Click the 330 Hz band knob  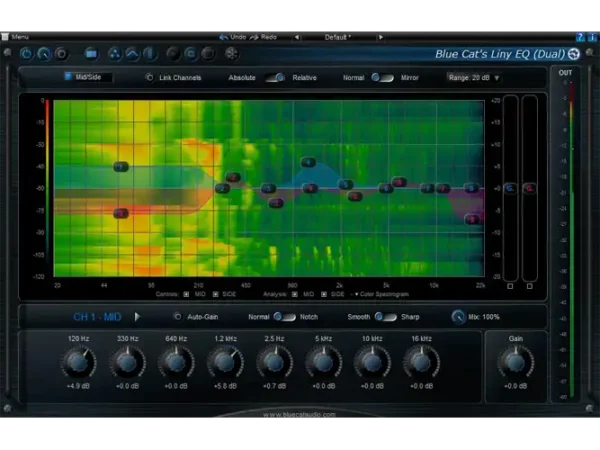click(x=127, y=362)
